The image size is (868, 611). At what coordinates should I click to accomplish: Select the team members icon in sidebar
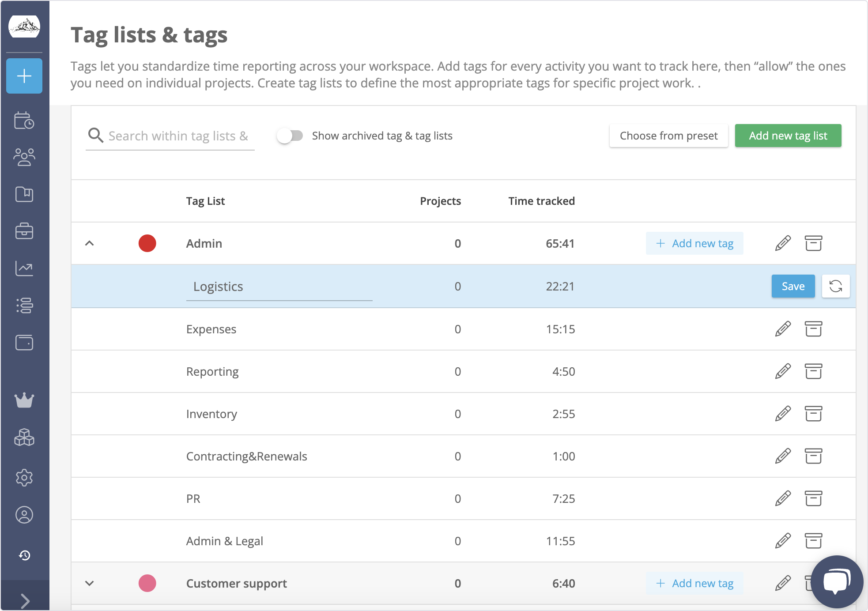24,157
